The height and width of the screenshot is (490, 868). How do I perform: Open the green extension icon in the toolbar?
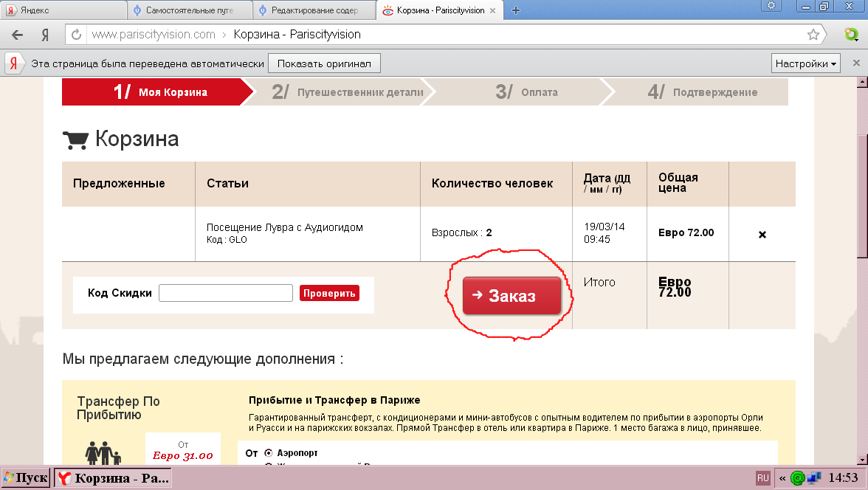(851, 35)
